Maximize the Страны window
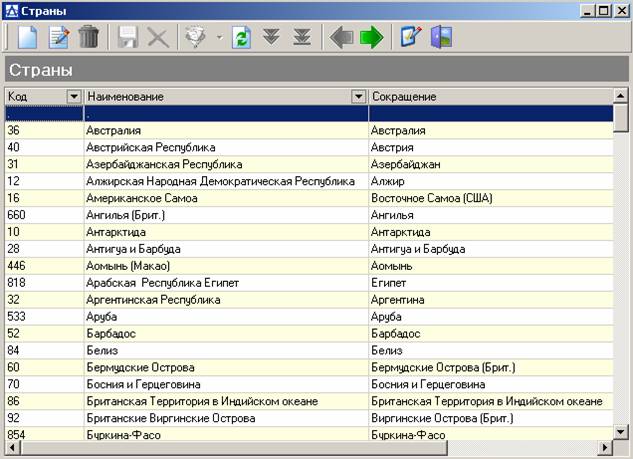The width and height of the screenshot is (633, 459). (604, 11)
